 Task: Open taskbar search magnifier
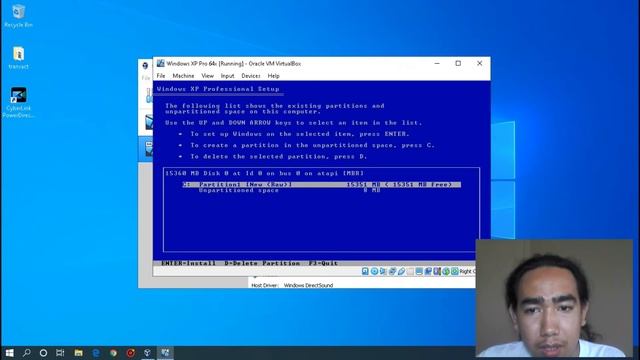(27, 353)
